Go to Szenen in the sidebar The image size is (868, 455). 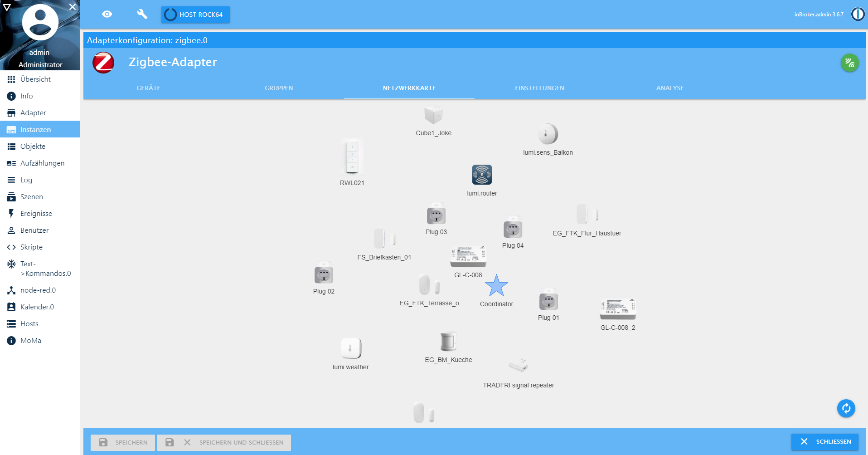coord(40,197)
